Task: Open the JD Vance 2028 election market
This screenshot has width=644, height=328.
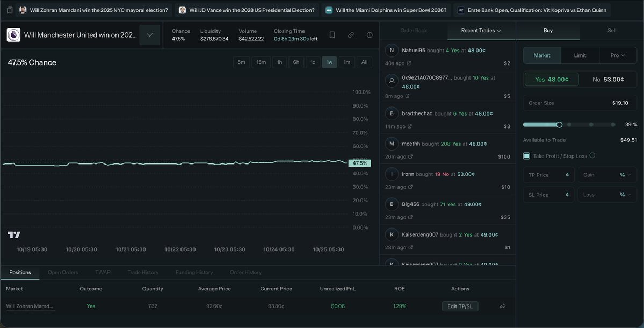Action: click(x=247, y=10)
